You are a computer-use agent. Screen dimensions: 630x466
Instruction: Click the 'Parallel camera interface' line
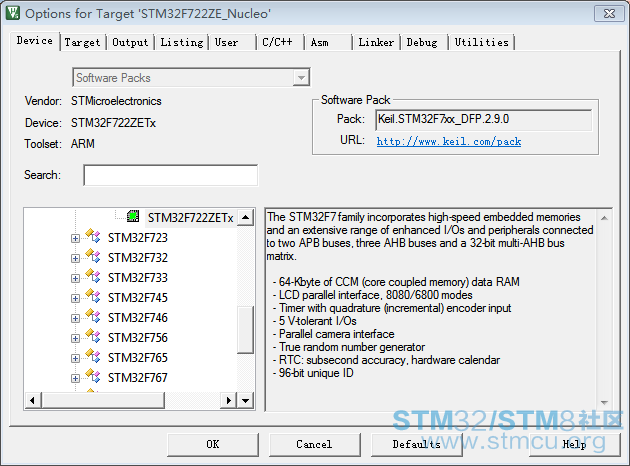[x=333, y=334]
